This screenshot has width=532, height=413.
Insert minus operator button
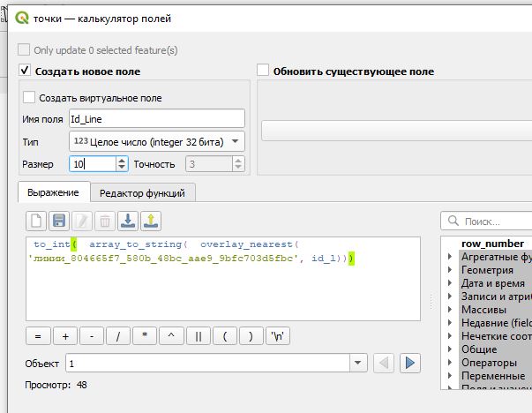(92, 336)
